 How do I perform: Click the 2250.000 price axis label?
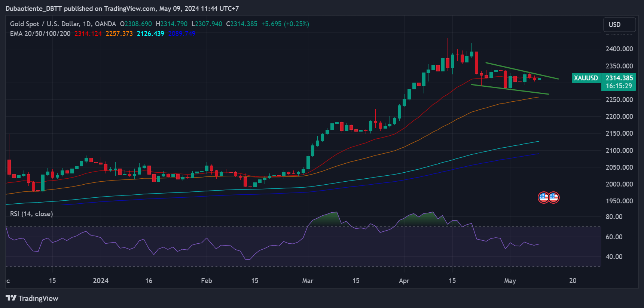pyautogui.click(x=619, y=100)
